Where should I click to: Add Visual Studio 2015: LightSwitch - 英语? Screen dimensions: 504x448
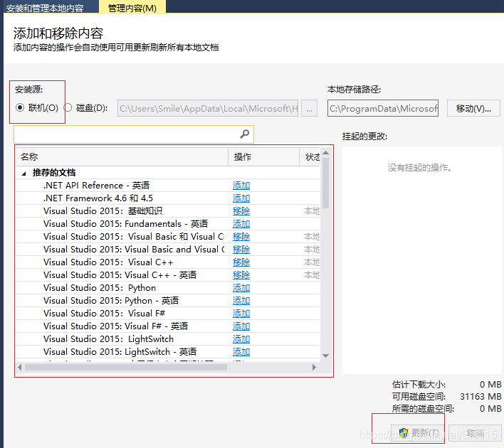pyautogui.click(x=241, y=352)
